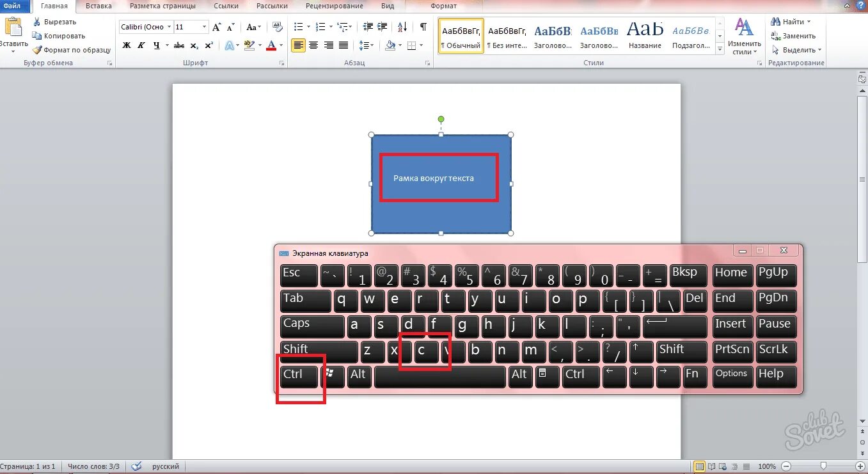
Task: Adjust the zoom slider handle
Action: (x=823, y=466)
